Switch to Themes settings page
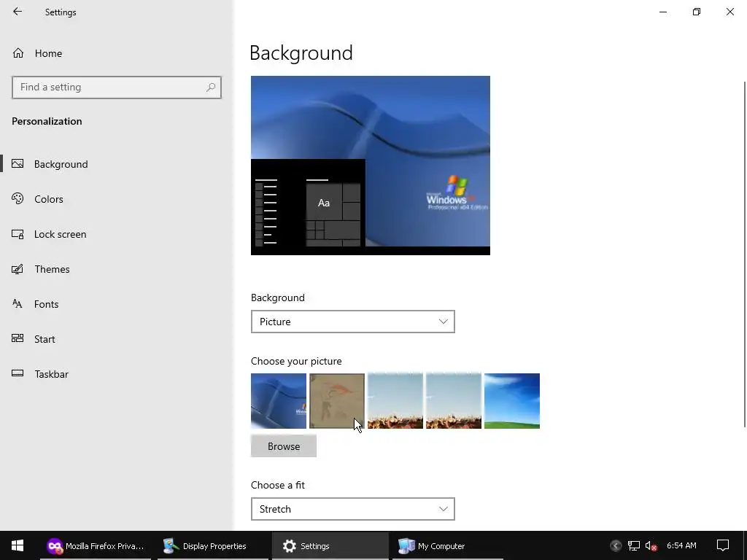This screenshot has height=560, width=747. pyautogui.click(x=52, y=269)
